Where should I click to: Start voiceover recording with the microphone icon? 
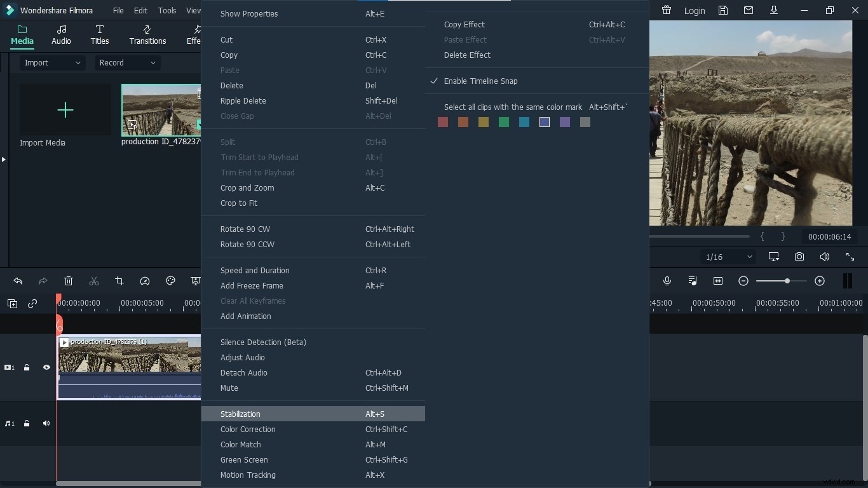point(667,281)
